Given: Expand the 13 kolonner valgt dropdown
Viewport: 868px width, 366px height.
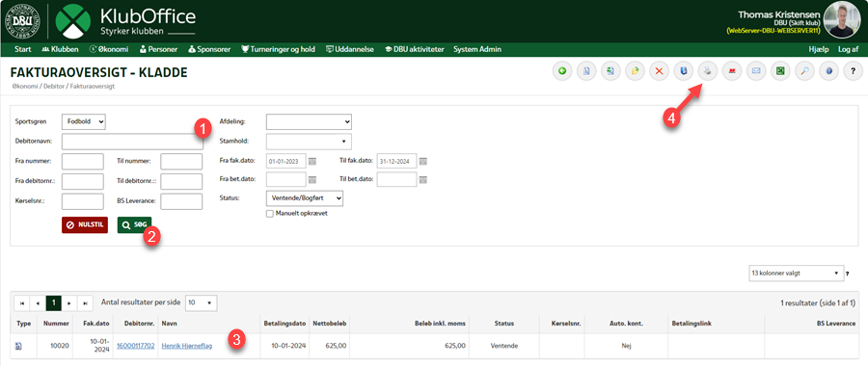Looking at the screenshot, I should tap(796, 274).
